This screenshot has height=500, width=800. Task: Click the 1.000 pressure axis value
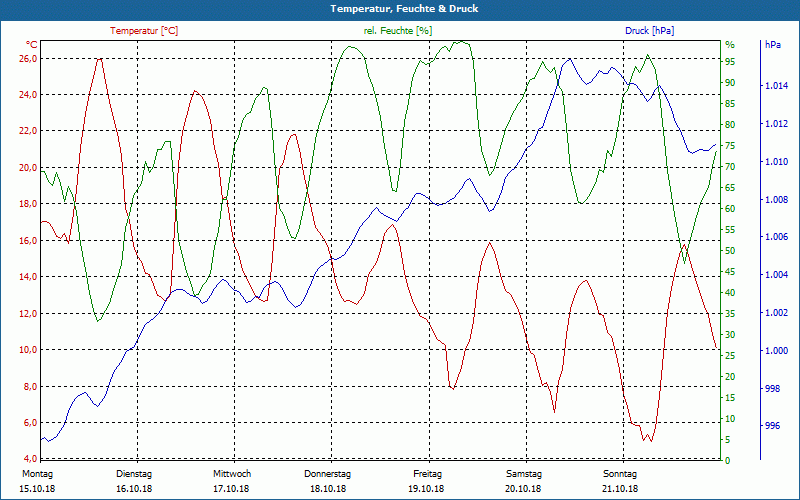[x=776, y=351]
